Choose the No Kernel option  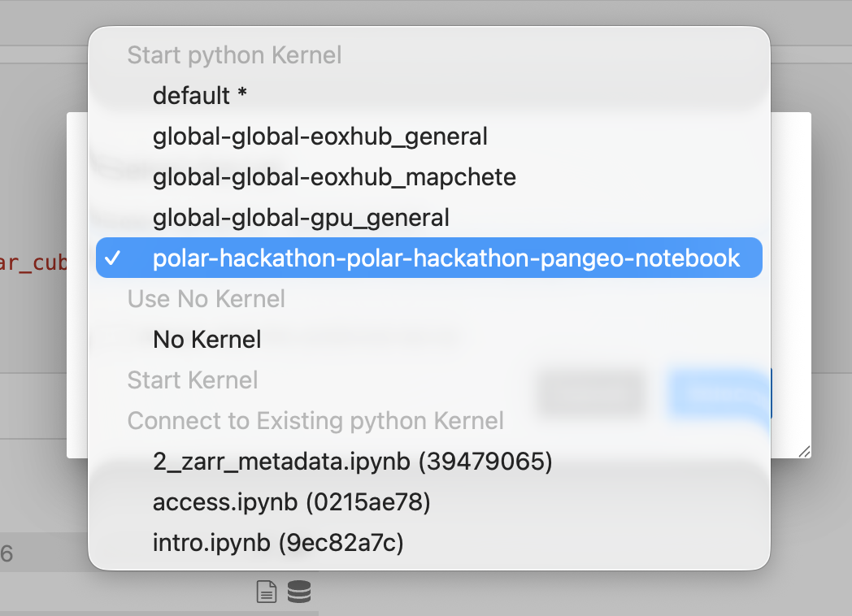(x=428, y=340)
